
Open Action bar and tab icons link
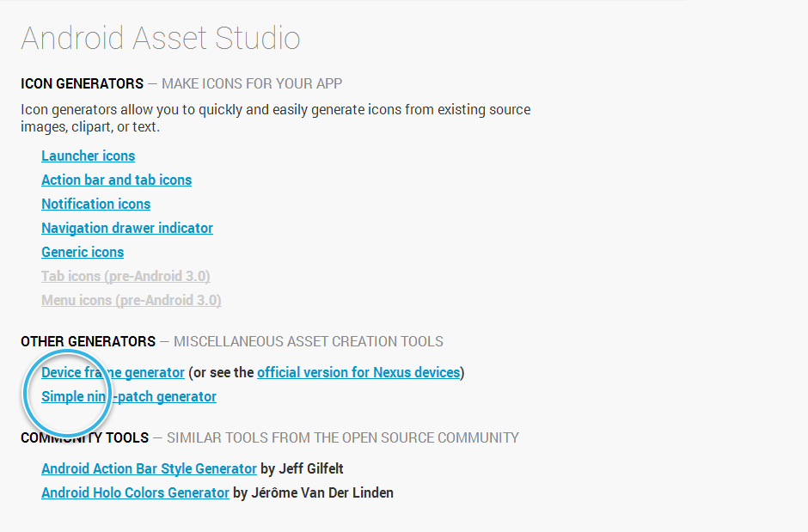116,180
